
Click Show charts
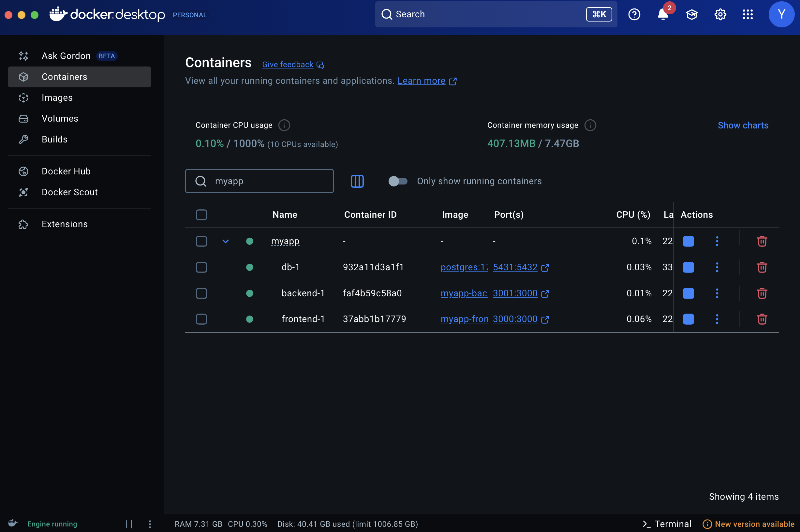point(743,125)
